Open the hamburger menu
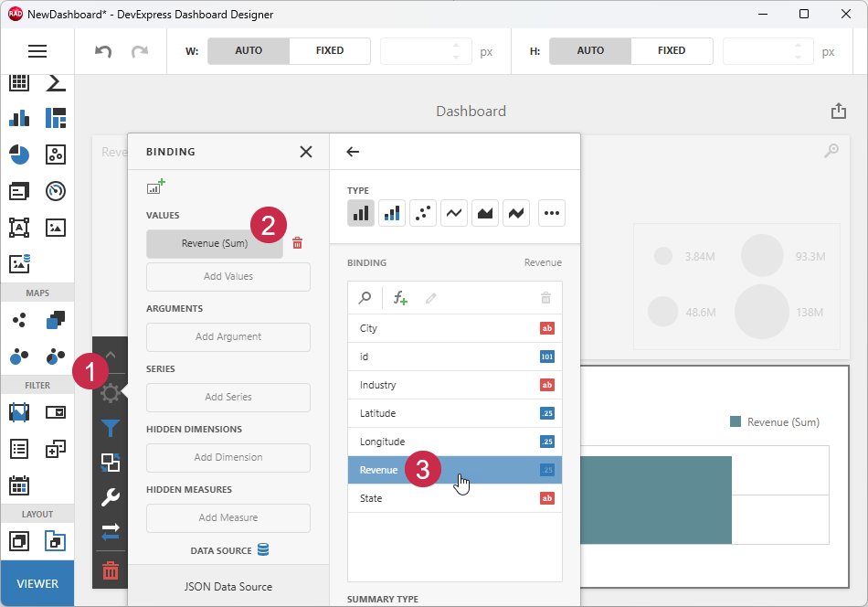Screen dimensions: 868x607 pyautogui.click(x=37, y=50)
